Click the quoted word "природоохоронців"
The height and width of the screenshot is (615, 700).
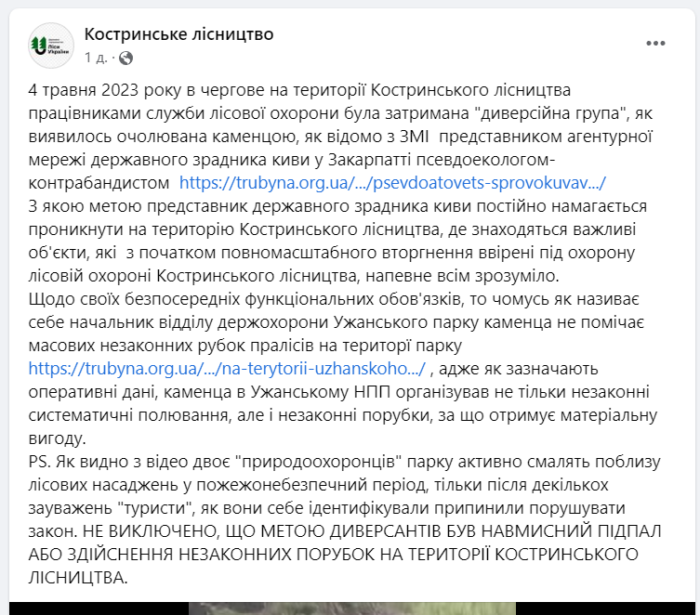321,461
